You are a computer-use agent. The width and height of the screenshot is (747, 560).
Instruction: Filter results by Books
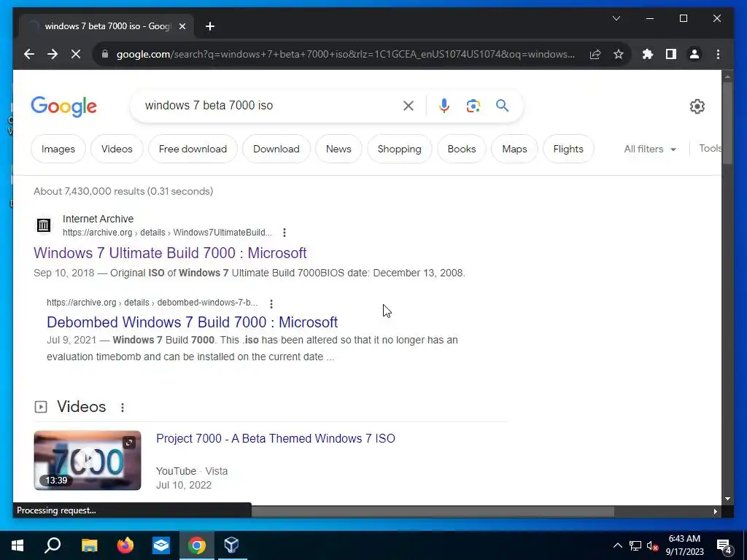(462, 149)
